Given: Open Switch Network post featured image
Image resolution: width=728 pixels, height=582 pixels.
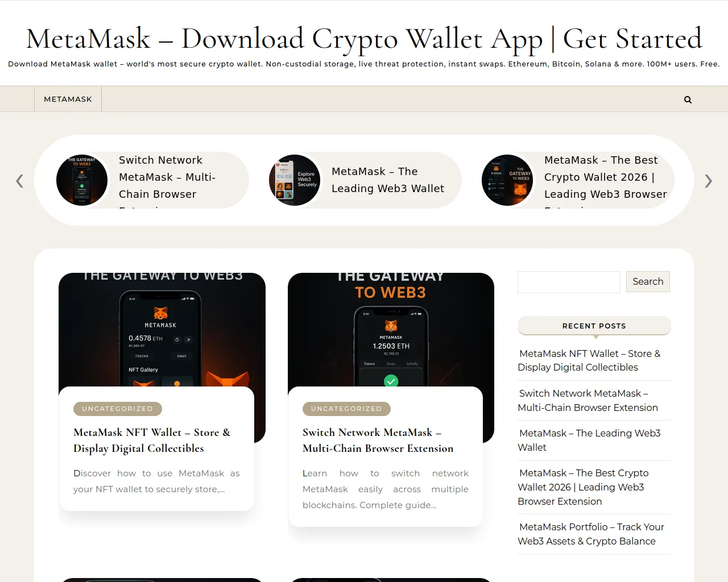Looking at the screenshot, I should pos(391,330).
